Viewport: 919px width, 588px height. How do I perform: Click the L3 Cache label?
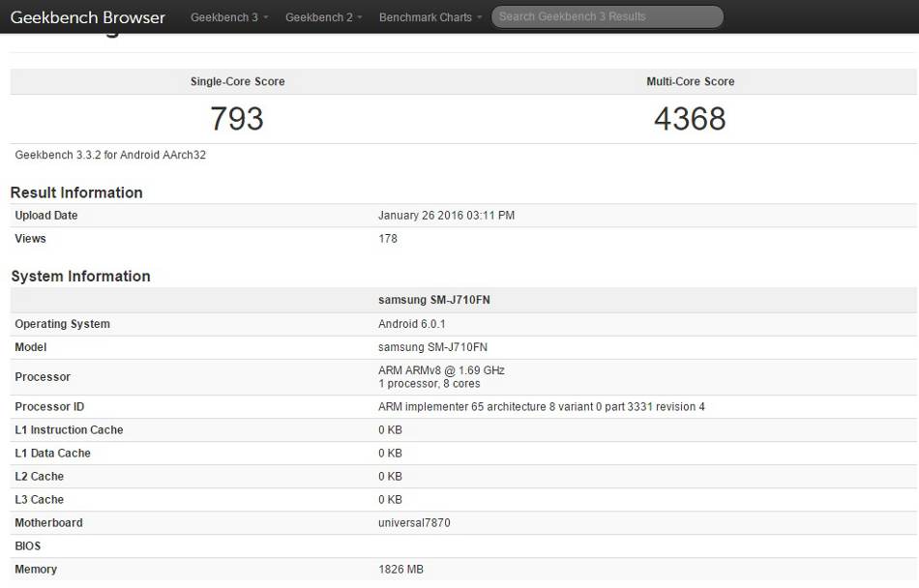pyautogui.click(x=39, y=500)
